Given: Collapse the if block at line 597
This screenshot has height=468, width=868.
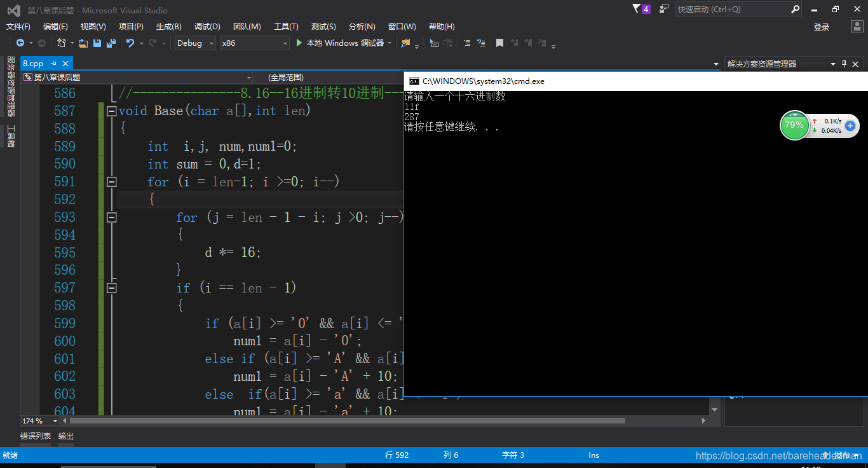Looking at the screenshot, I should (112, 288).
